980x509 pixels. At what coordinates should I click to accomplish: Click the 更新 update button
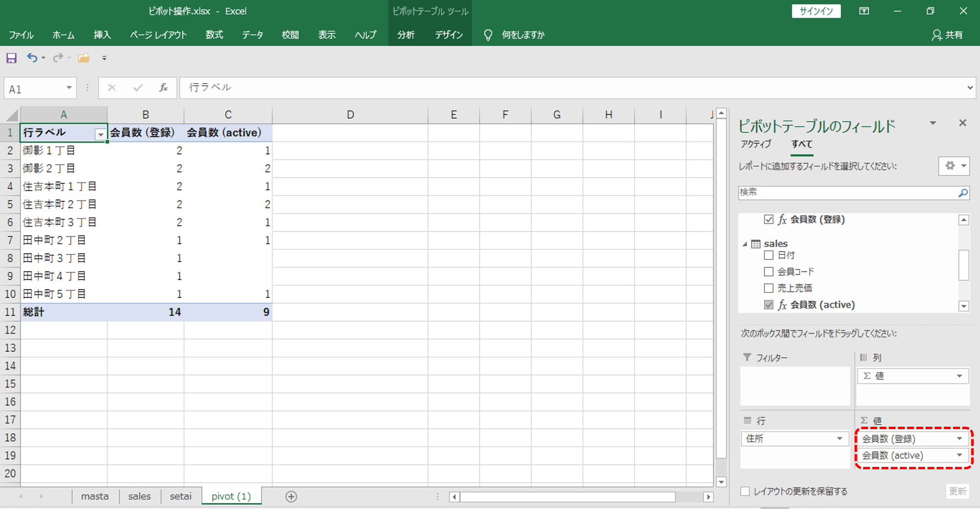point(957,491)
